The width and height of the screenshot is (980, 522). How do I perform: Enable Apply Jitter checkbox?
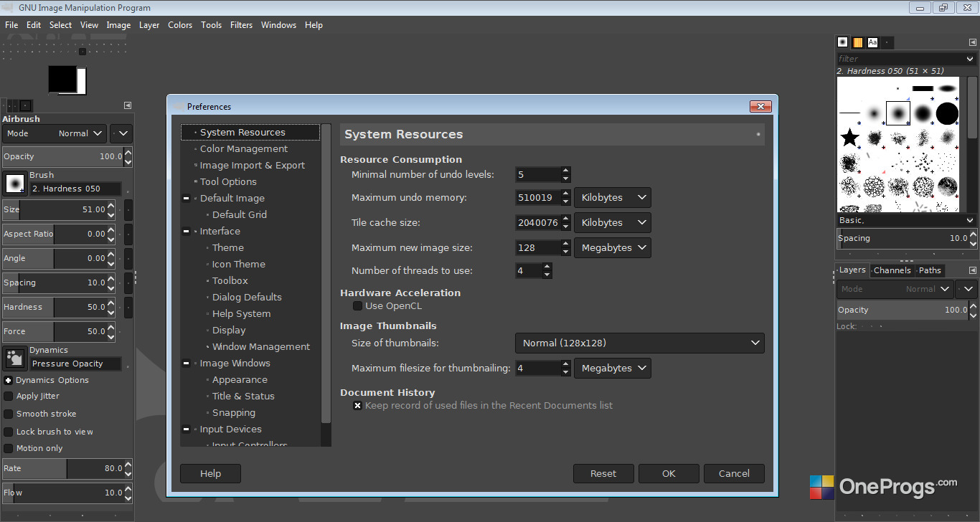[x=9, y=396]
